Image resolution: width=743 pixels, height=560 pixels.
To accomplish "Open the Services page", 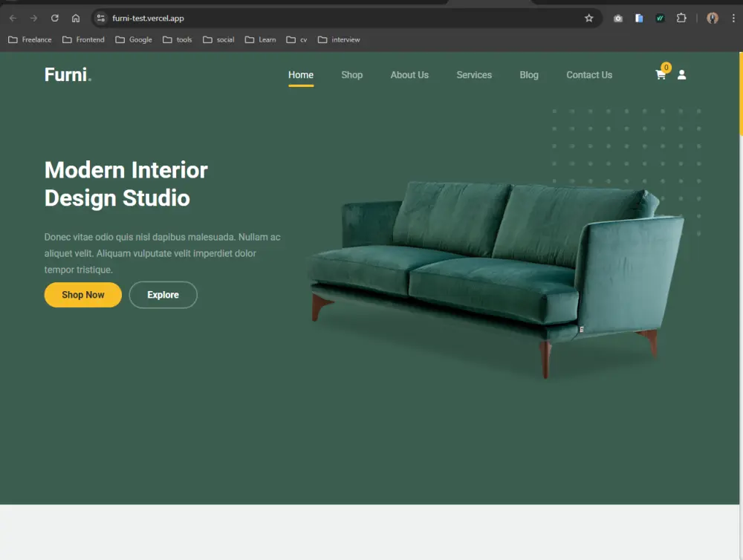I will pos(474,75).
